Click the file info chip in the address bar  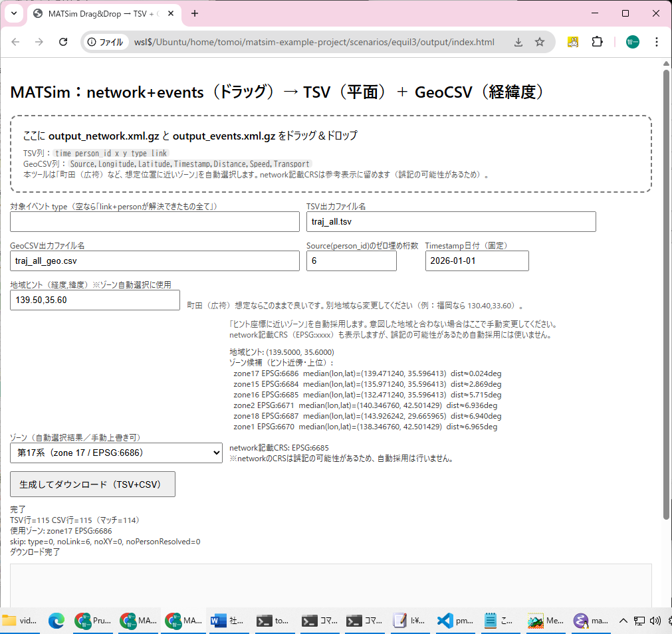(x=105, y=42)
